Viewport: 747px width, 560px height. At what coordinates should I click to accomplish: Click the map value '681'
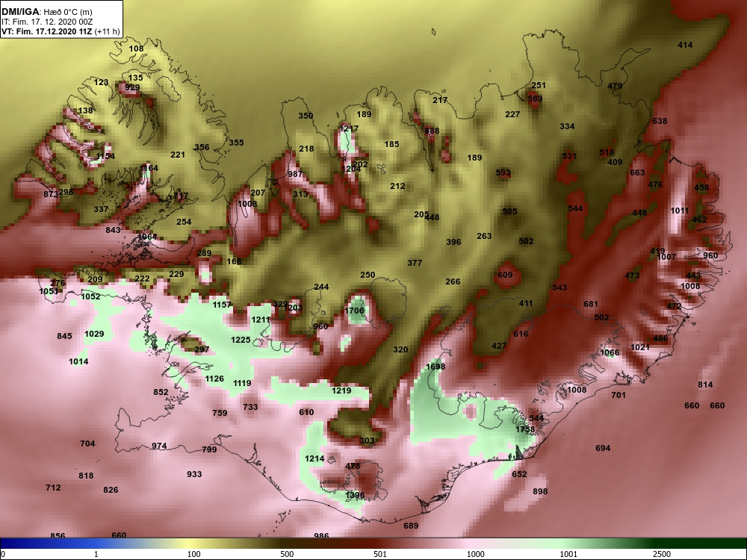(591, 304)
